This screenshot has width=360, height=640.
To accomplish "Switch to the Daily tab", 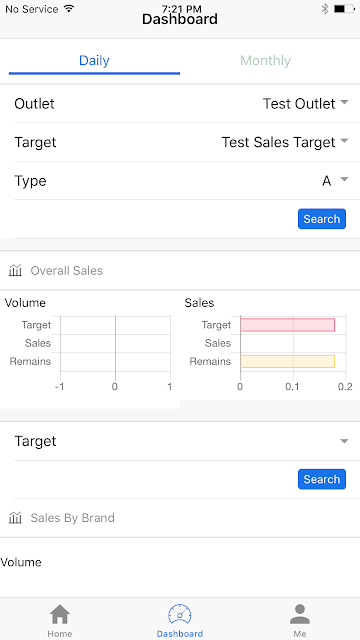I will point(94,60).
